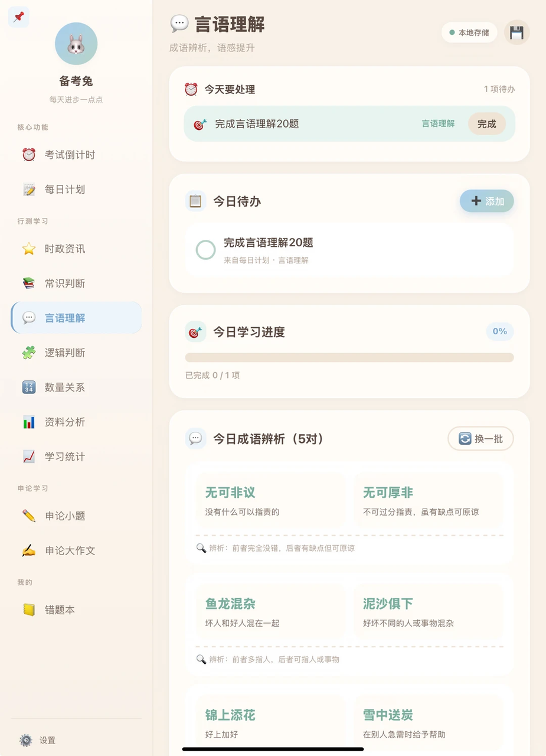Click the puzzle piece icon beside 逻辑判断
Image resolution: width=546 pixels, height=756 pixels.
(x=29, y=353)
